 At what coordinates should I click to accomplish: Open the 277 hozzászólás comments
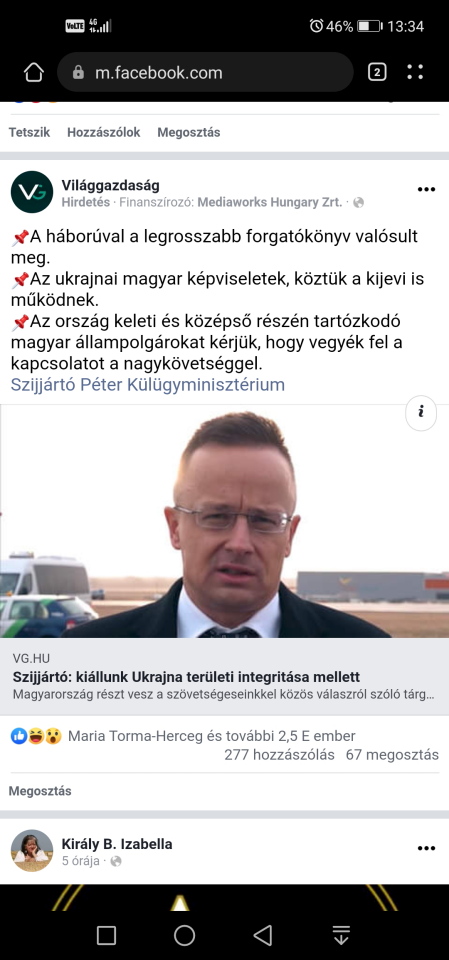click(x=279, y=755)
